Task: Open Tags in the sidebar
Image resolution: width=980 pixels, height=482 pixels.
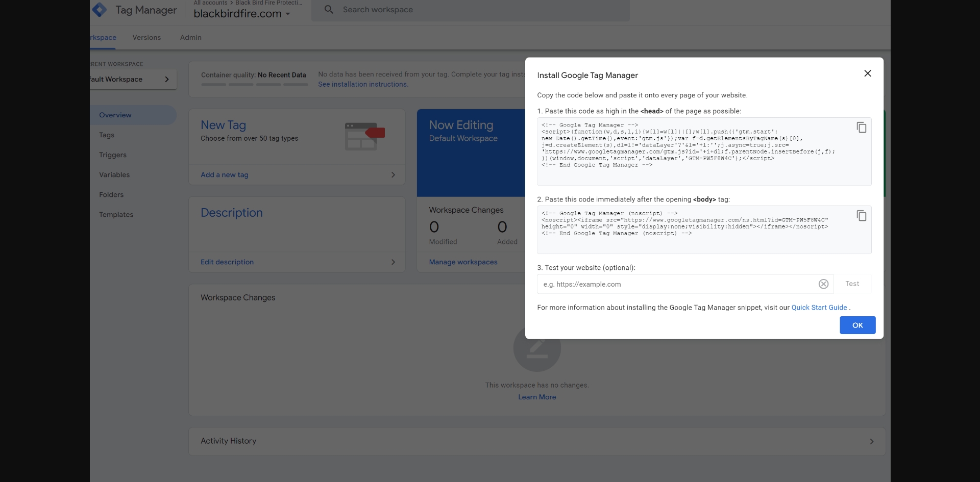Action: [107, 135]
